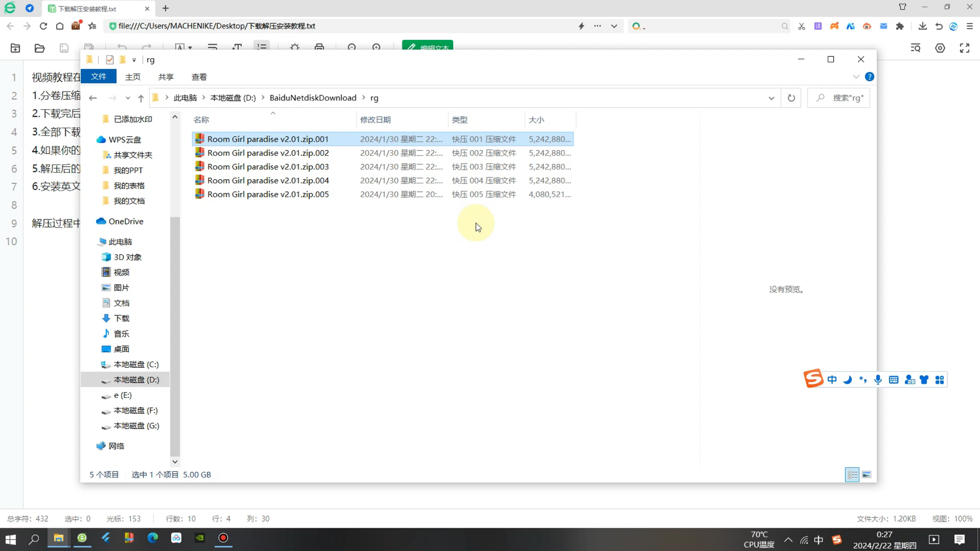
Task: Click the 搜索"rg" search box
Action: [838, 98]
